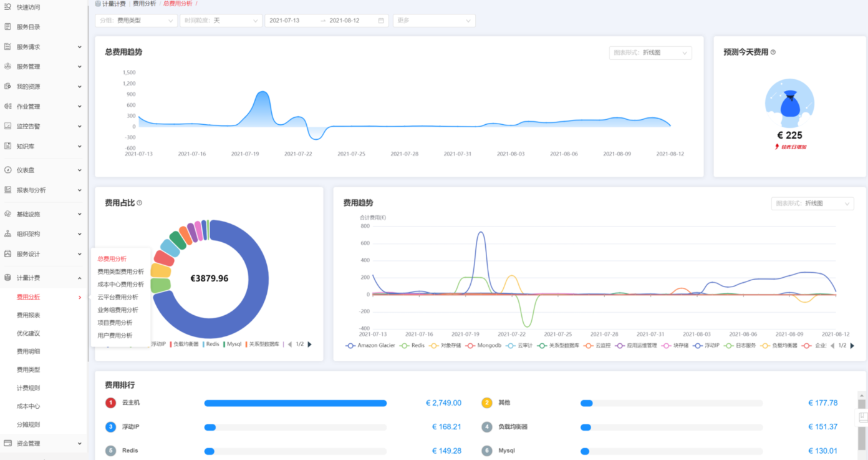The image size is (868, 460).
Task: Click the 服务请求 sidebar icon
Action: point(7,47)
